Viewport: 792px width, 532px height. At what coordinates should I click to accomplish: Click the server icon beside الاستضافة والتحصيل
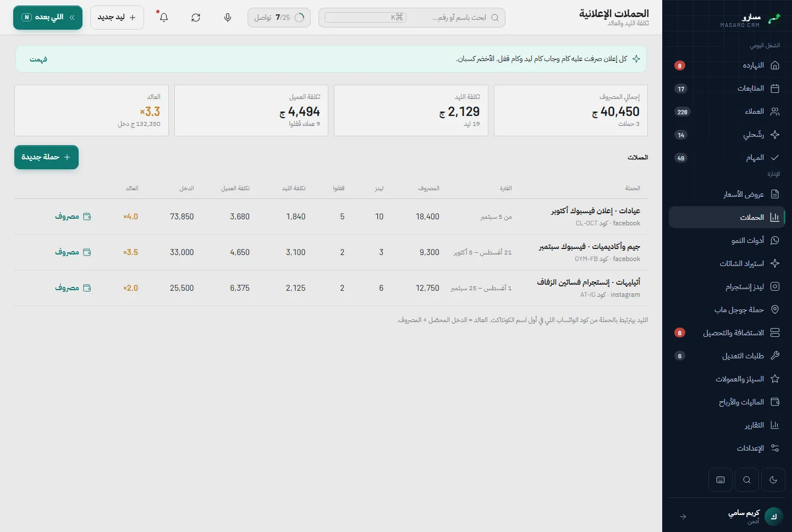pyautogui.click(x=775, y=332)
